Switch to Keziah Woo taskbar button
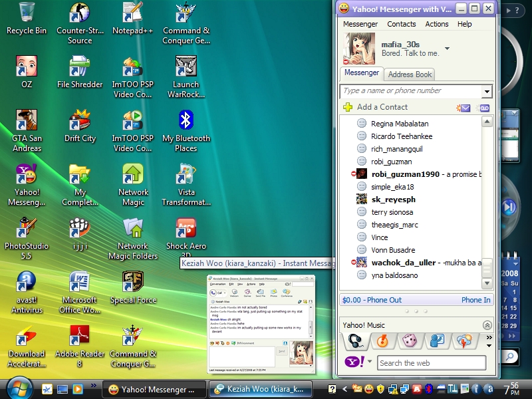This screenshot has width=532, height=399. click(x=260, y=389)
